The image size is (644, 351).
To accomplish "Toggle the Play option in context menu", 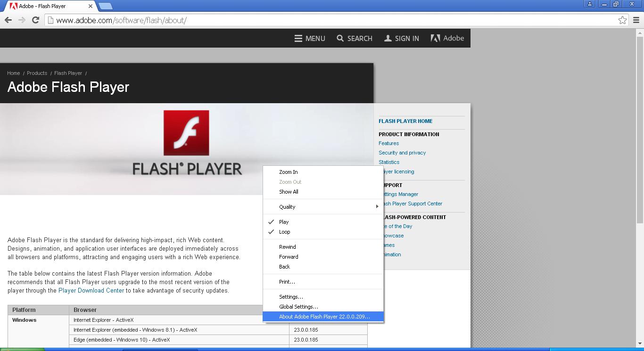I will tap(323, 222).
